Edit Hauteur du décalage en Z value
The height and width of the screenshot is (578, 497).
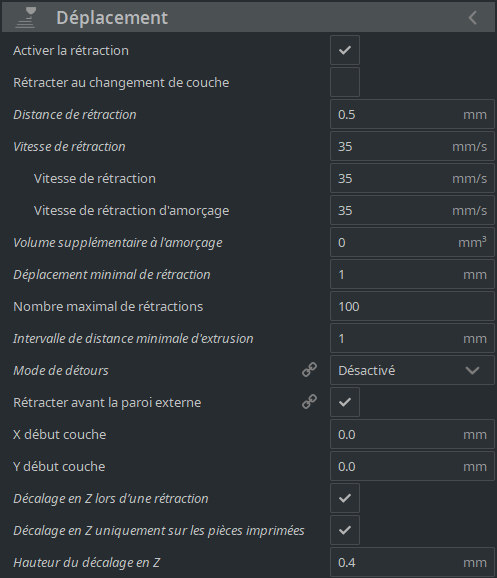click(412, 563)
